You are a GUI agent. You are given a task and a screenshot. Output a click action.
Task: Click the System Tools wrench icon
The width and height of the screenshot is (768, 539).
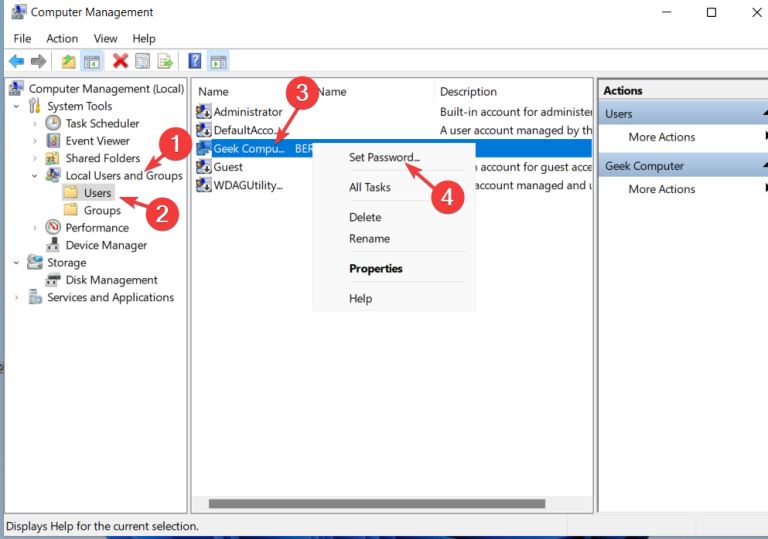(34, 106)
